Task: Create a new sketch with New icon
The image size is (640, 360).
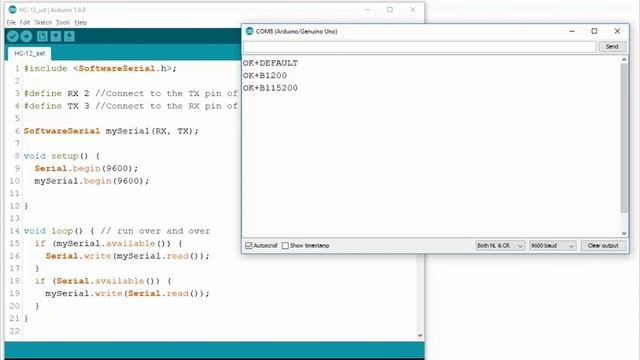Action: pos(42,36)
